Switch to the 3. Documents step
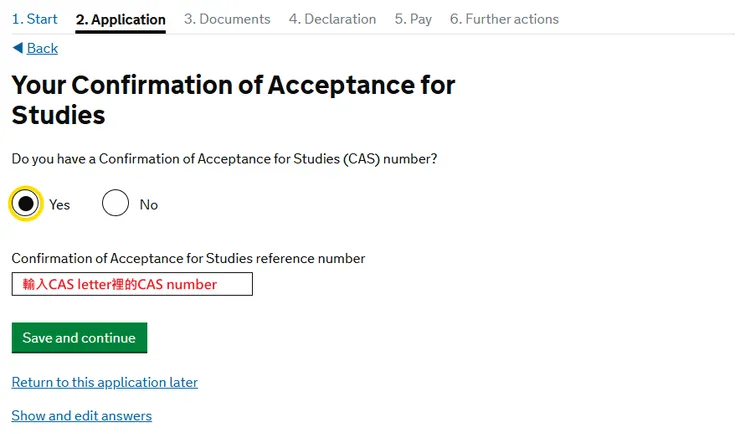This screenshot has width=740, height=434. coord(227,19)
